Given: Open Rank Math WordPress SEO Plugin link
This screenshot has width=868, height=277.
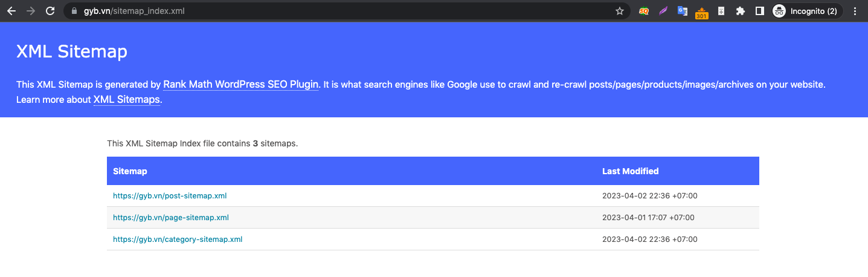Looking at the screenshot, I should click(241, 85).
